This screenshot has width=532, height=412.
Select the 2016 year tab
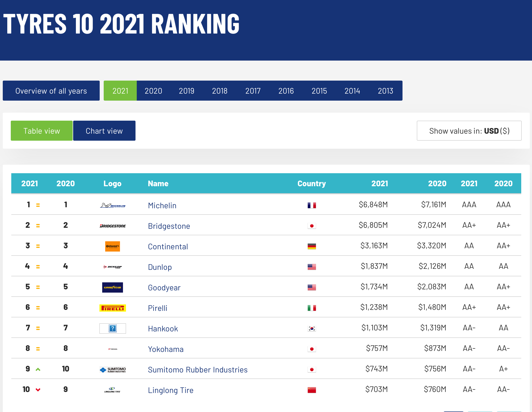click(x=286, y=91)
